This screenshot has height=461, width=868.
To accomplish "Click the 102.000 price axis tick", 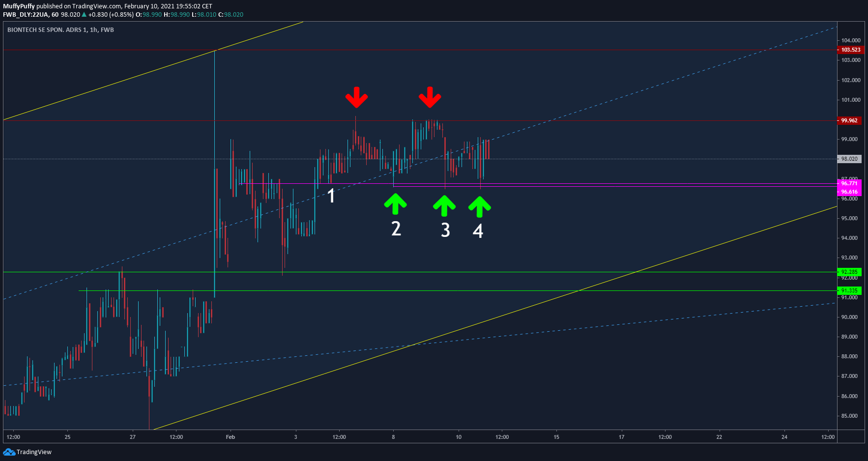I will coord(851,80).
